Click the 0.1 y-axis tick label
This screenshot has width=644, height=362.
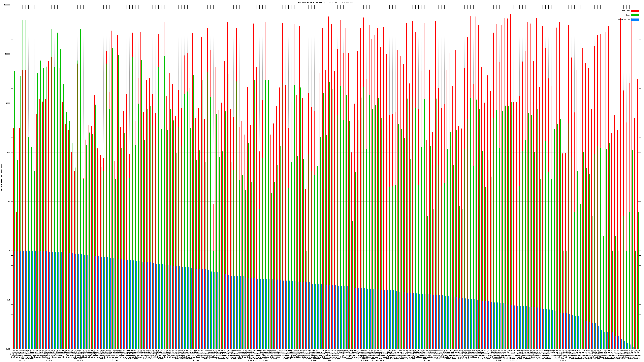click(9, 300)
